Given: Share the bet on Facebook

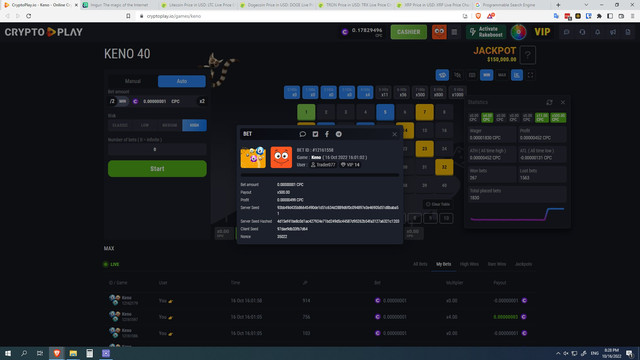Looking at the screenshot, I should pos(327,134).
